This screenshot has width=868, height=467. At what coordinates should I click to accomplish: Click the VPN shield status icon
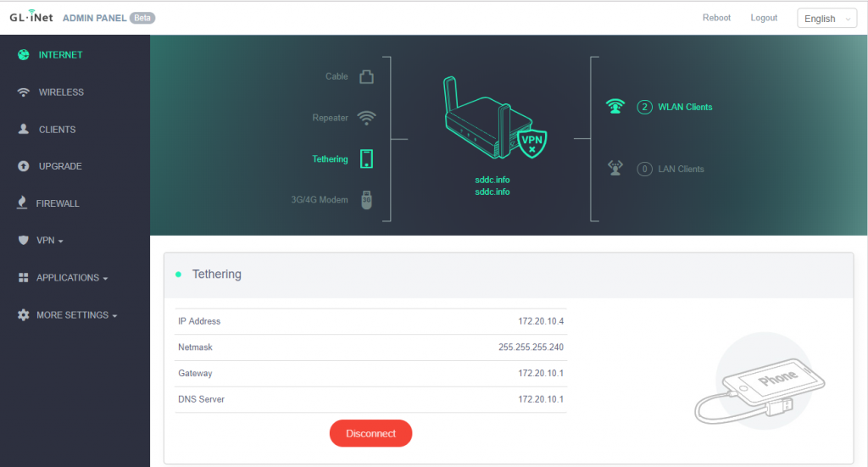coord(531,143)
